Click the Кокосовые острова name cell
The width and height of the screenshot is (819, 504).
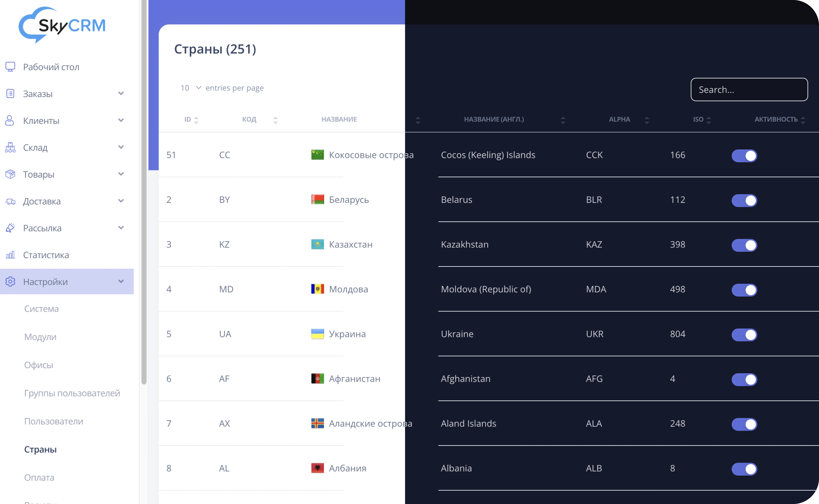point(371,155)
